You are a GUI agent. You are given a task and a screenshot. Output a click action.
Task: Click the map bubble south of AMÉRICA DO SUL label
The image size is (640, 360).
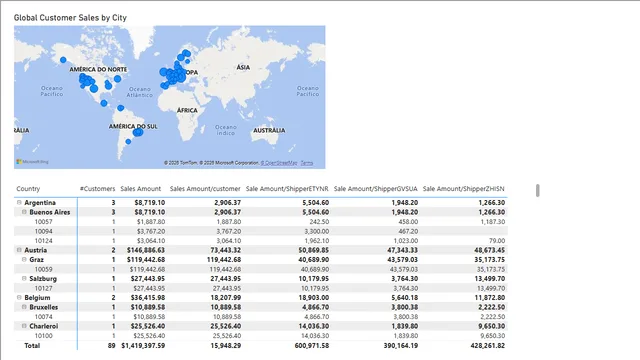click(128, 142)
